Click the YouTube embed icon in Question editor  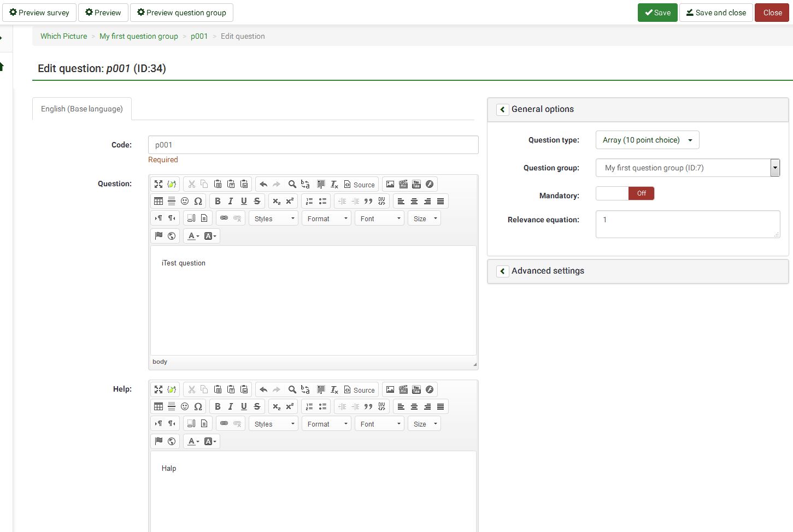pos(416,184)
